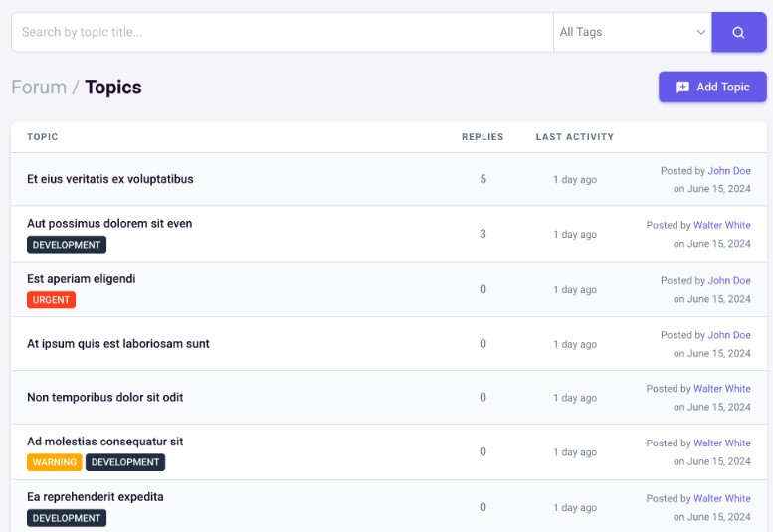Image resolution: width=773 pixels, height=532 pixels.
Task: Click the search by topic title field
Action: [282, 32]
